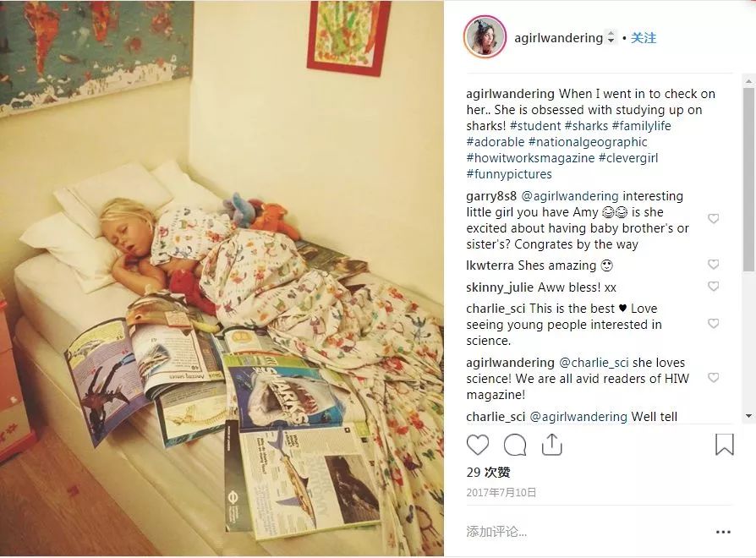Share the post using the upload arrow icon
The width and height of the screenshot is (756, 558).
[x=552, y=444]
